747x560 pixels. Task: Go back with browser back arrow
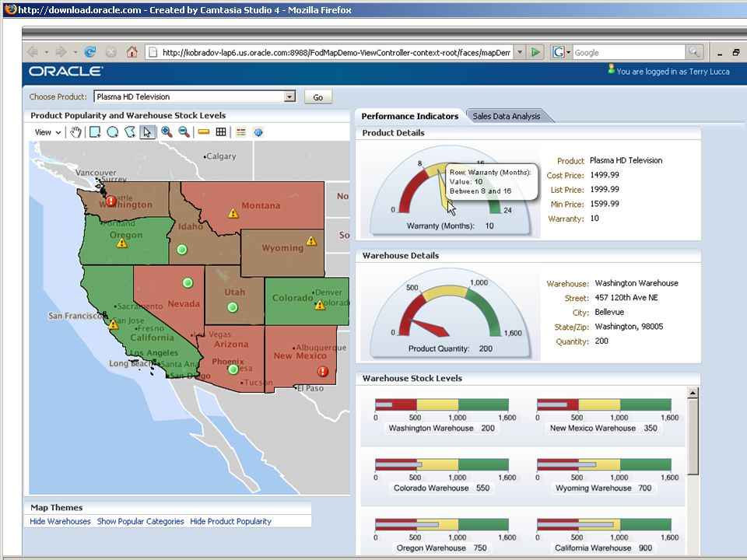point(33,52)
